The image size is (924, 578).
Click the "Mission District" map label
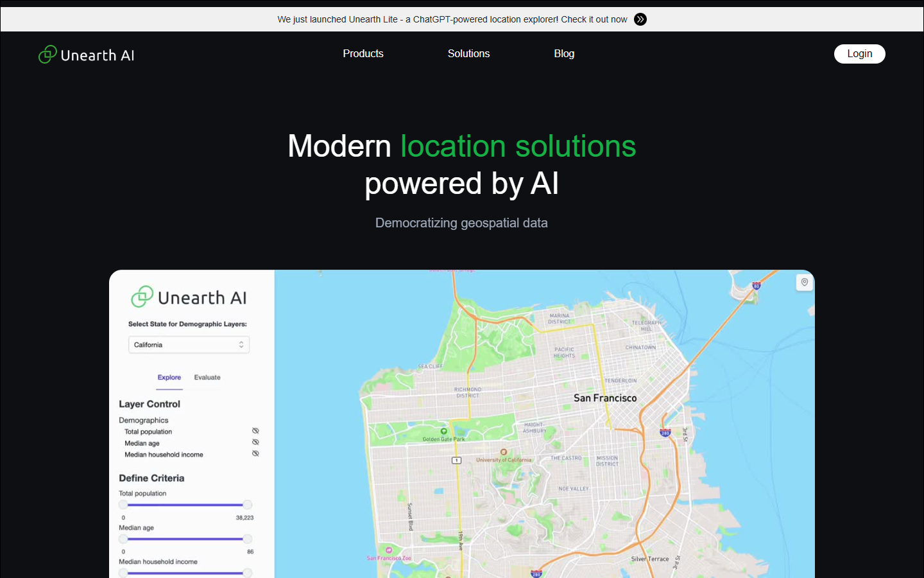click(608, 461)
